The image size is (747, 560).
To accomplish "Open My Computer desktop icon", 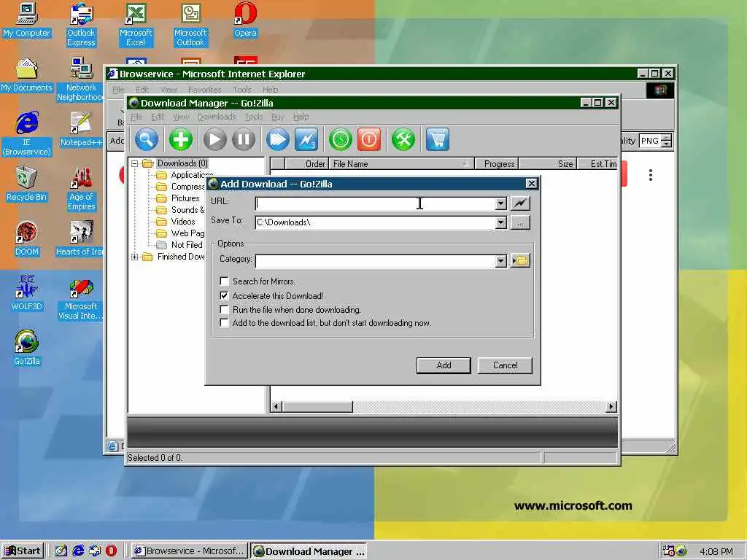I will [26, 20].
